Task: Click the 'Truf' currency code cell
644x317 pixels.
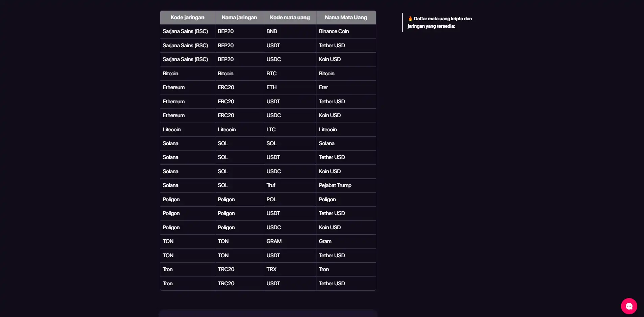Action: pyautogui.click(x=290, y=185)
